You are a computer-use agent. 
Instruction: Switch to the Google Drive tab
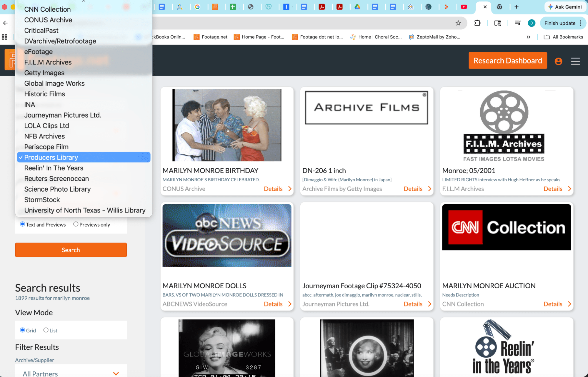(357, 7)
